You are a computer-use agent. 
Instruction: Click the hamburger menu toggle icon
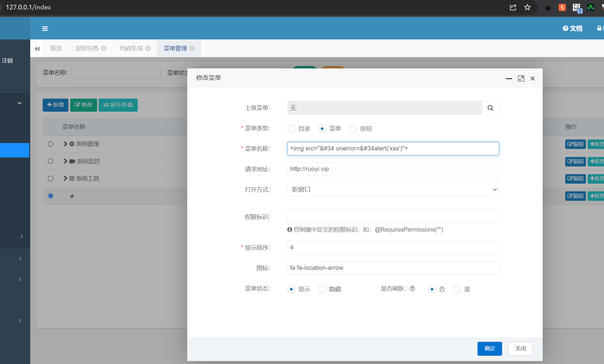point(45,29)
